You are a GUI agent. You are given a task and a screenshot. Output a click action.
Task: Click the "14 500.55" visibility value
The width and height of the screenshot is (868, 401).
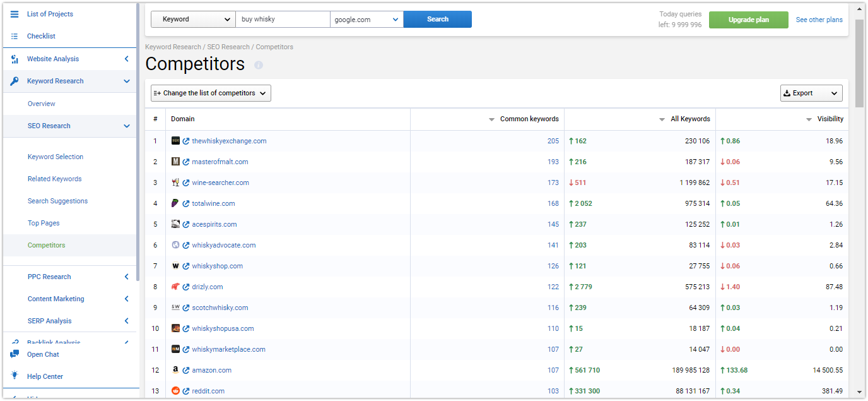tap(828, 370)
